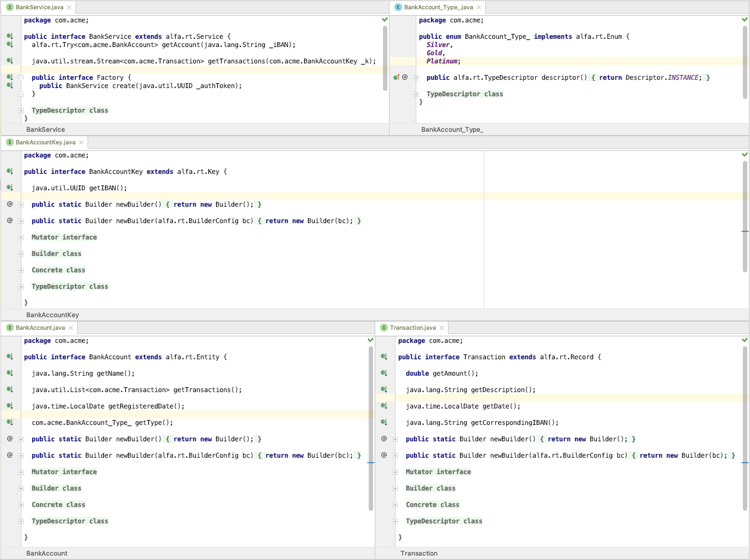This screenshot has height=560, width=750.
Task: Click gutter marker beside getName method
Action: coord(10,373)
